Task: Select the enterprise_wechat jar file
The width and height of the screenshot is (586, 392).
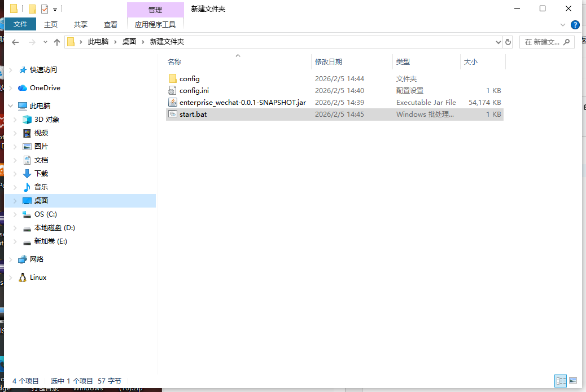Action: [242, 103]
